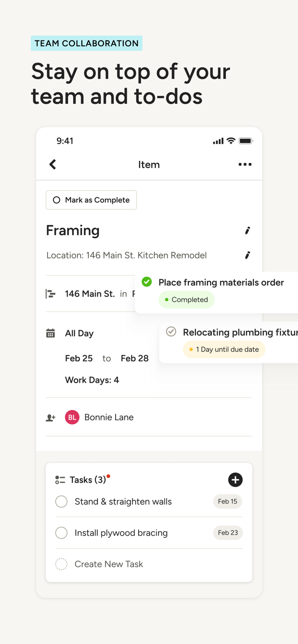Tap the green checkmark on framing materials order
The height and width of the screenshot is (644, 298).
(147, 282)
